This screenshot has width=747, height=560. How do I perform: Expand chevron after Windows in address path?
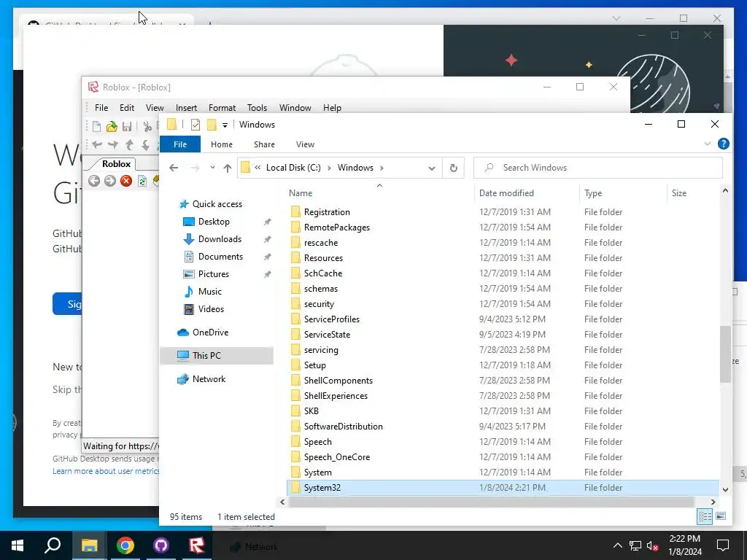tap(382, 168)
